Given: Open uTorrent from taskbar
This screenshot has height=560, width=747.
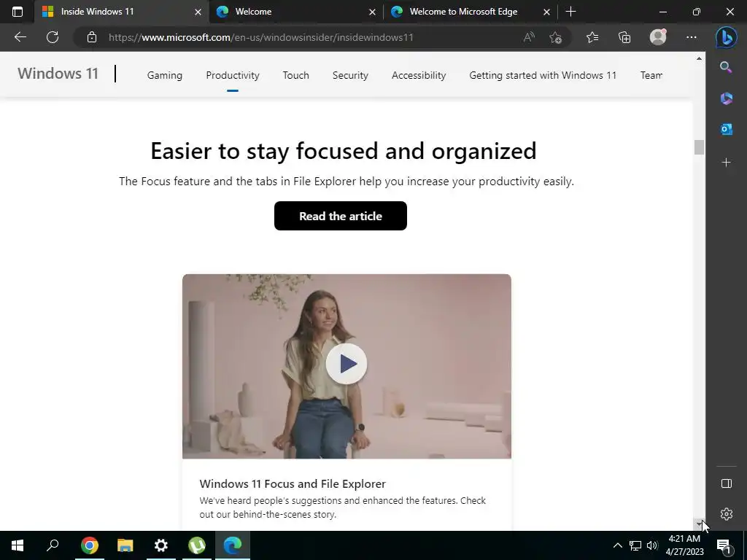Looking at the screenshot, I should [x=197, y=545].
